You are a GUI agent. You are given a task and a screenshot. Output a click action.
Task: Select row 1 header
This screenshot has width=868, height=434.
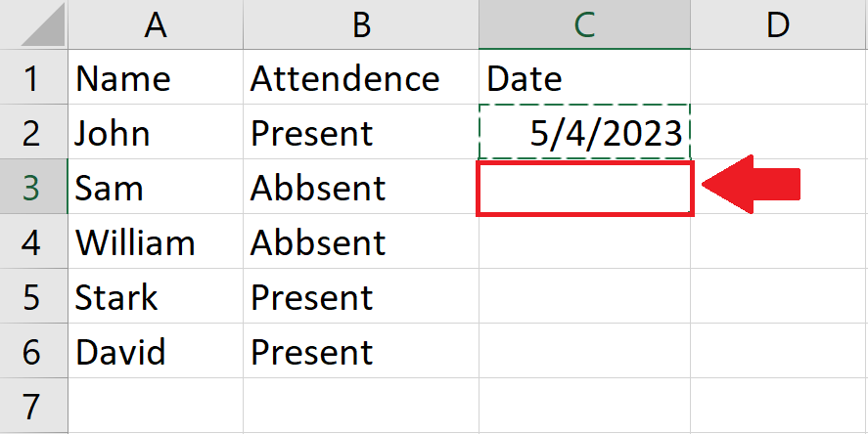pyautogui.click(x=34, y=77)
